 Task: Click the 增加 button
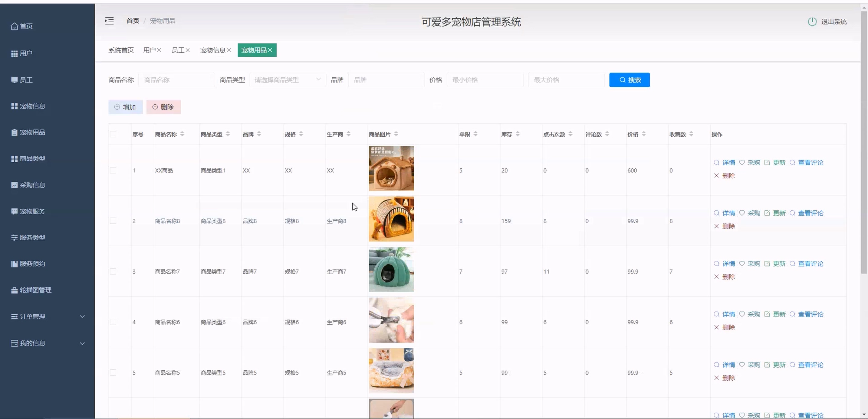point(125,107)
